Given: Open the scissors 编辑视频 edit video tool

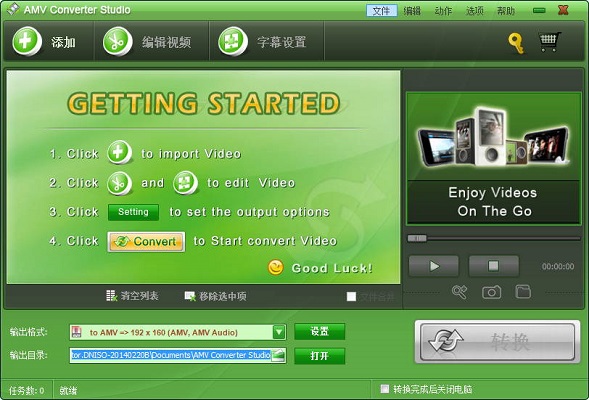Looking at the screenshot, I should coord(118,41).
